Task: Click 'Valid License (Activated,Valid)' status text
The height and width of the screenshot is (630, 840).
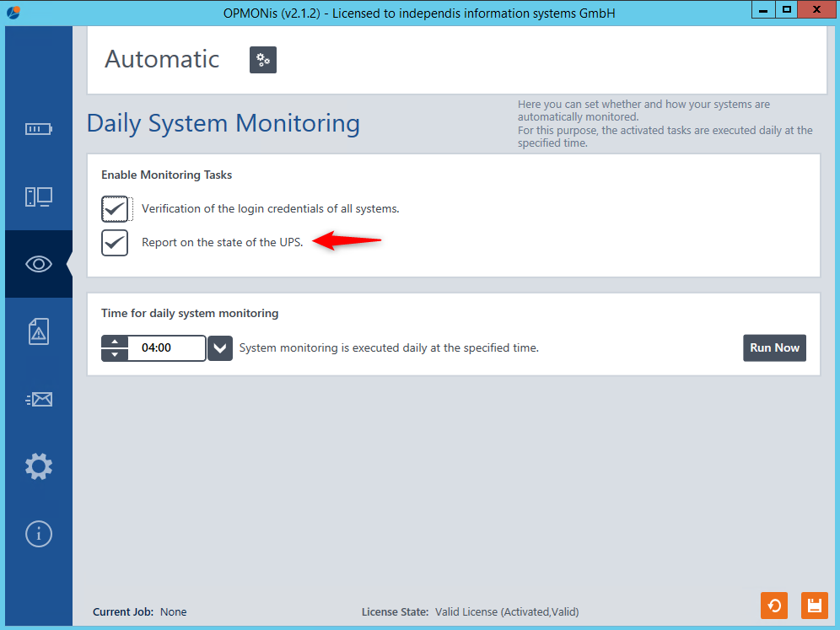Action: point(507,611)
